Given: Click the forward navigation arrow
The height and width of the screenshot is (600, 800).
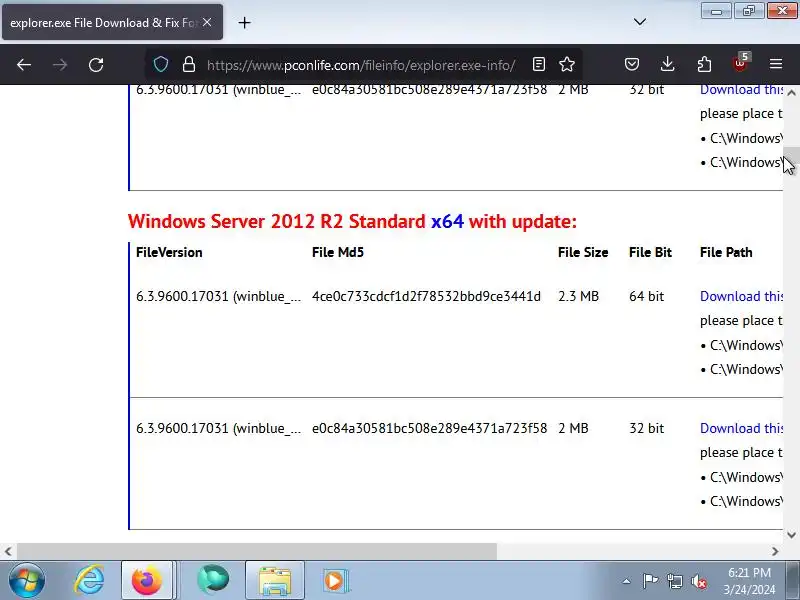Looking at the screenshot, I should click(60, 65).
